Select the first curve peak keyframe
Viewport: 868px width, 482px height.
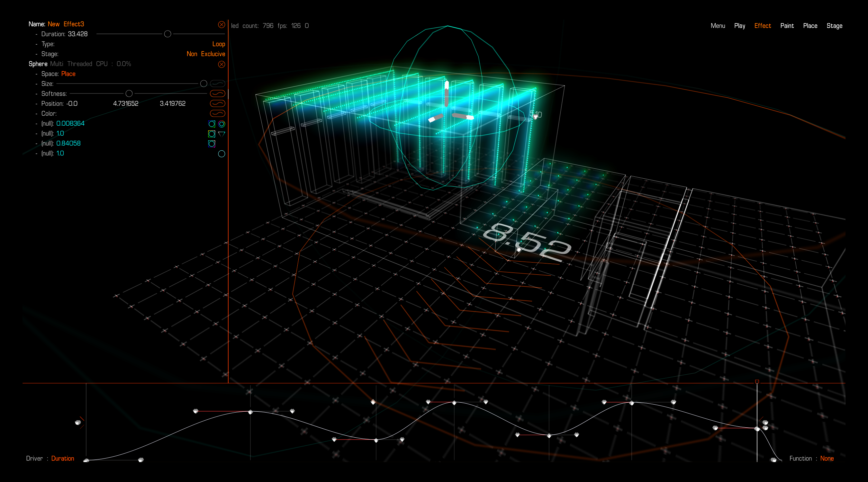click(x=250, y=412)
